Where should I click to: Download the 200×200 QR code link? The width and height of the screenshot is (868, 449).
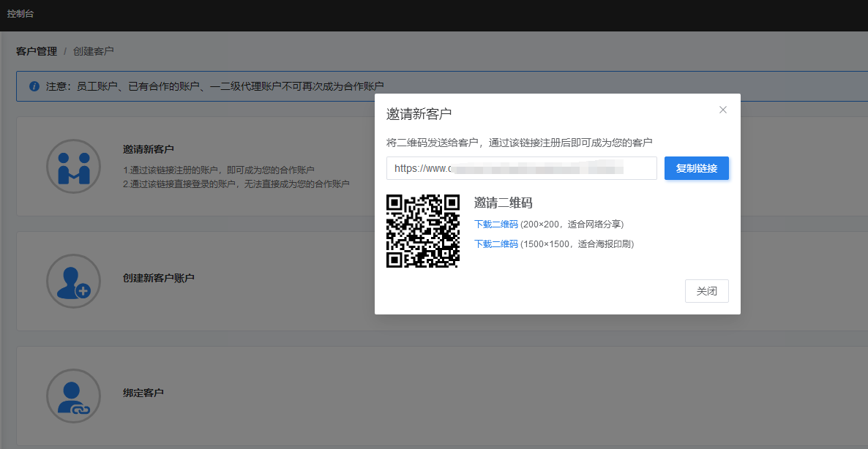496,224
